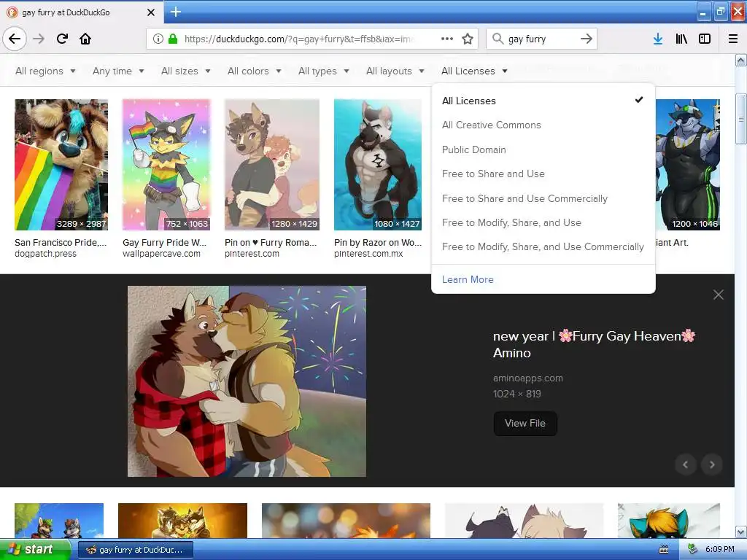This screenshot has height=560, width=747.
Task: Show the next image in detail panel
Action: pos(712,464)
